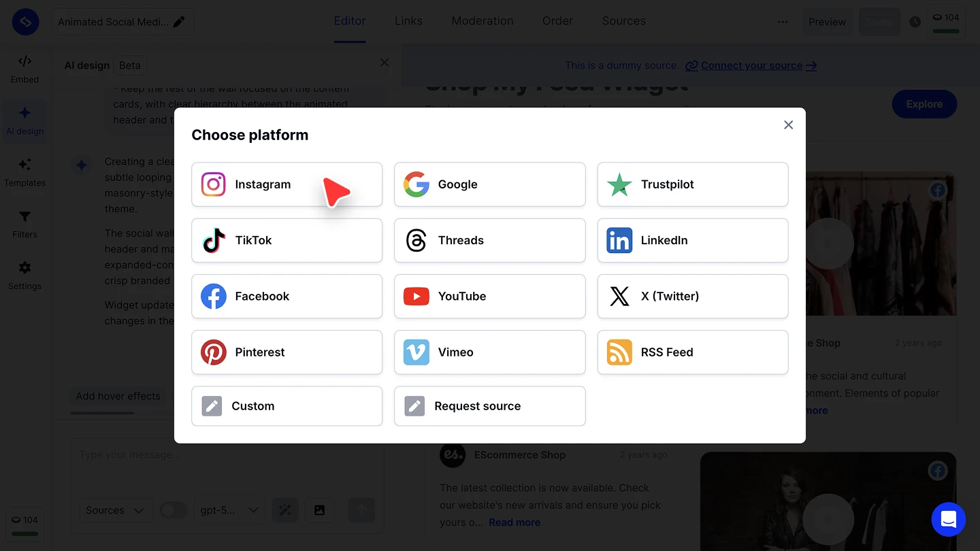This screenshot has width=980, height=551.
Task: Close the AI design panel
Action: [385, 63]
